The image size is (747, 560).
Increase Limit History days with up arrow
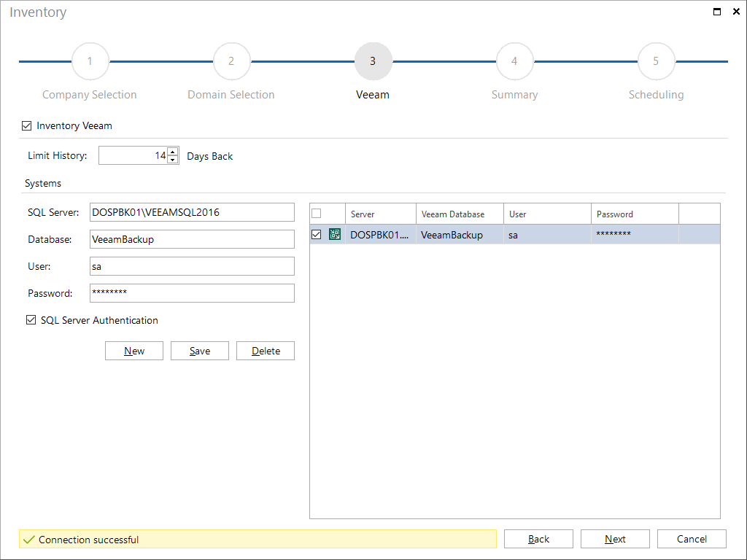(173, 152)
